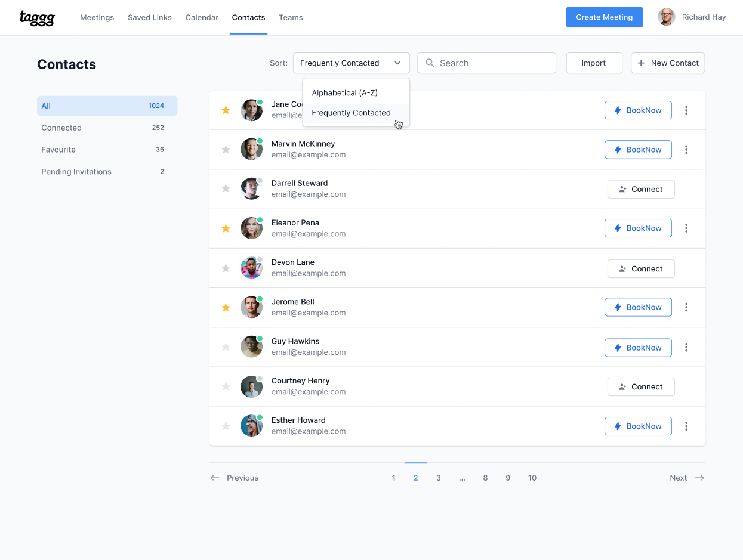Click Jerome Bell's avatar photo

pyautogui.click(x=251, y=307)
